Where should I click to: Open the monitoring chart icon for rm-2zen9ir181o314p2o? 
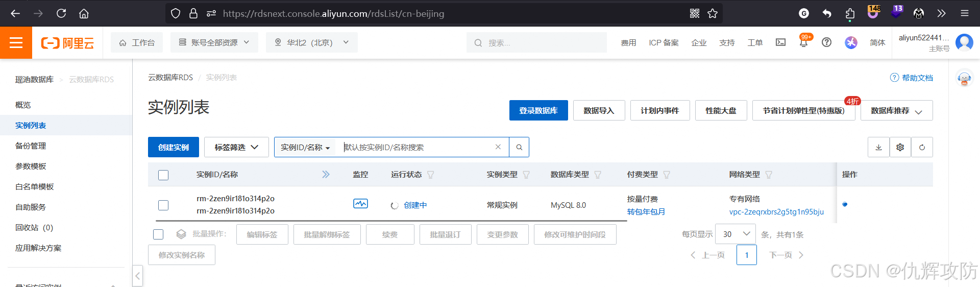(360, 204)
